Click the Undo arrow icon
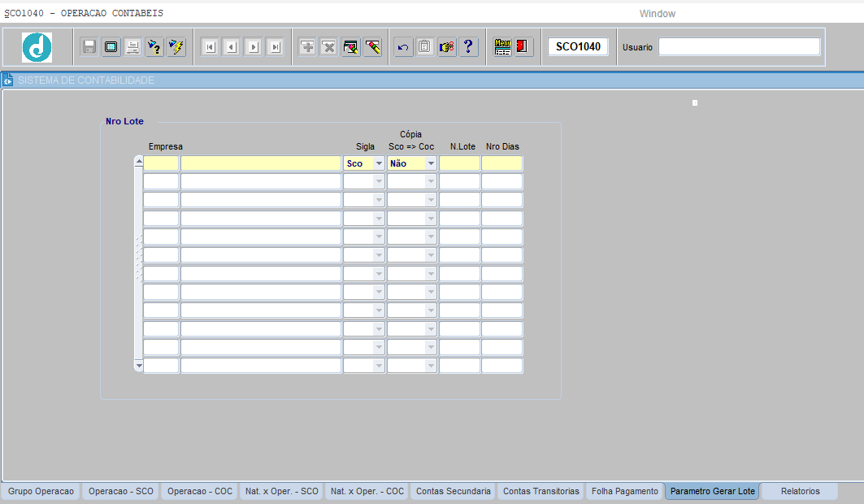This screenshot has width=864, height=504. tap(403, 47)
